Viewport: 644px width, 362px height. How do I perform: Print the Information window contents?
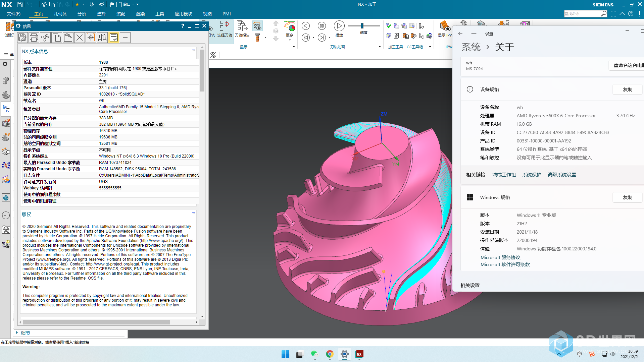34,38
